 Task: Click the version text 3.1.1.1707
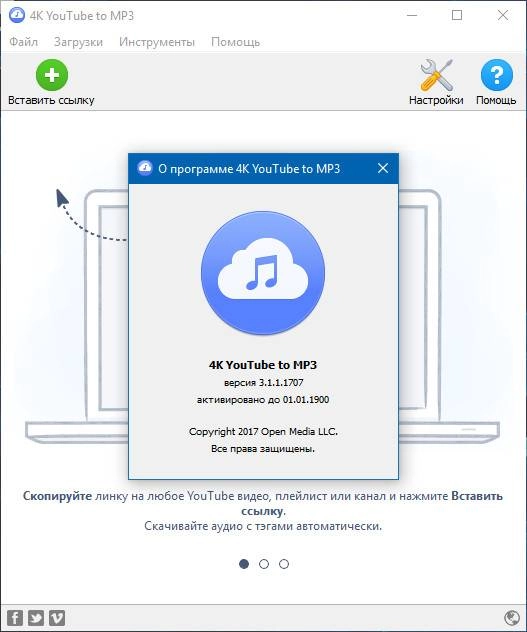[x=263, y=383]
